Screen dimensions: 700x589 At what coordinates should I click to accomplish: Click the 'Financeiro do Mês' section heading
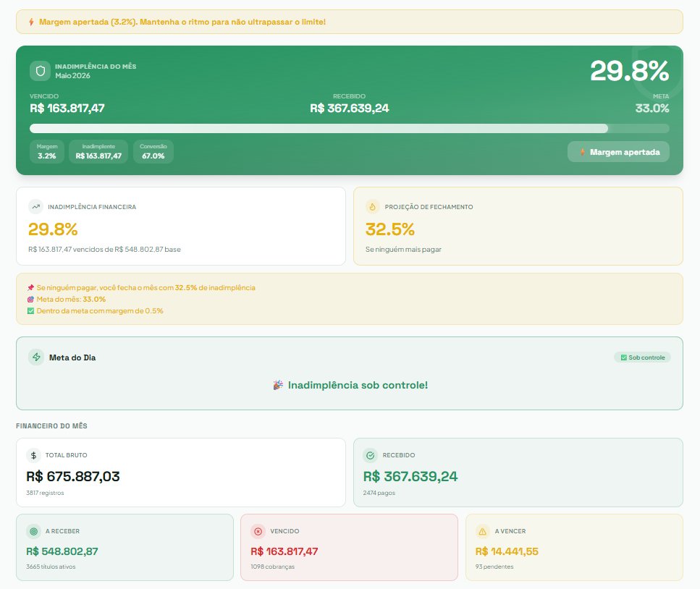click(x=52, y=426)
